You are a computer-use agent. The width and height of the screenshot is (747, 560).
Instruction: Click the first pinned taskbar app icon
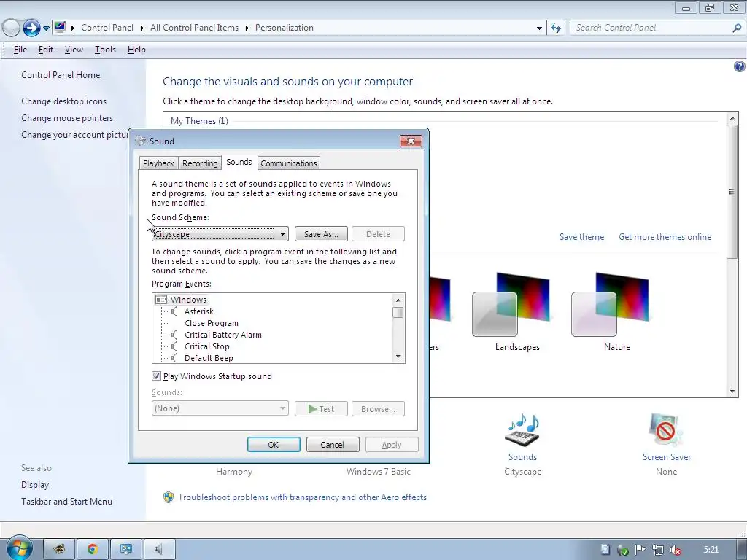pos(59,550)
